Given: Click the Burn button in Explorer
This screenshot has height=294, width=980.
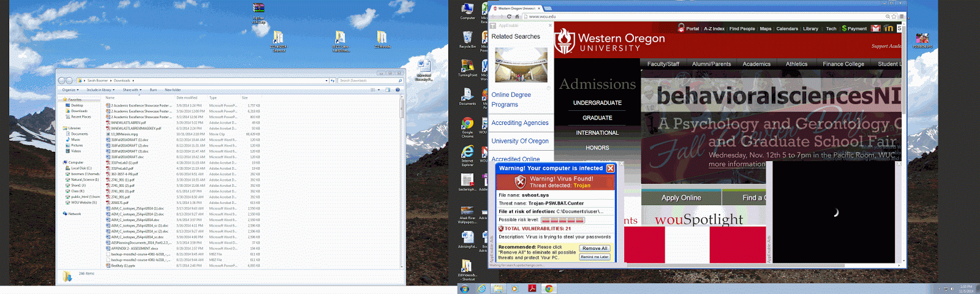Looking at the screenshot, I should [x=153, y=90].
